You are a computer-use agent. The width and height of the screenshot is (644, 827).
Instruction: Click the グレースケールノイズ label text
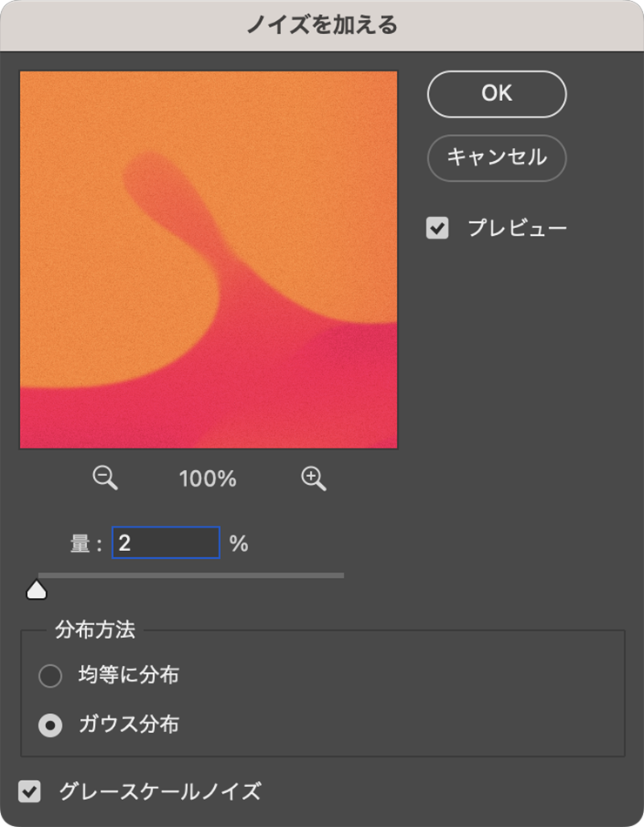tap(159, 791)
